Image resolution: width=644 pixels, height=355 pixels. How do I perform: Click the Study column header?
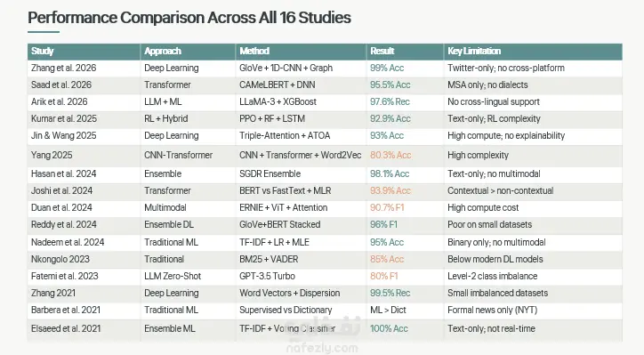[x=43, y=51]
